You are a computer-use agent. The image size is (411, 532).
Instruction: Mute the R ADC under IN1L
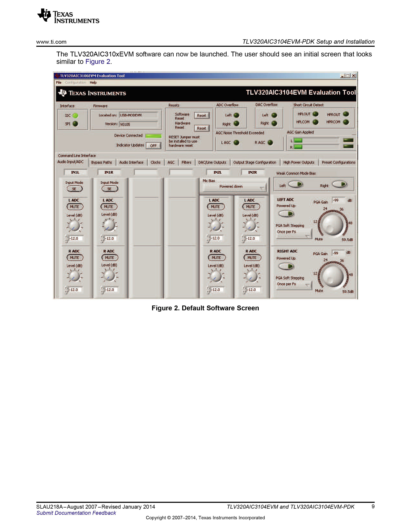click(x=75, y=257)
